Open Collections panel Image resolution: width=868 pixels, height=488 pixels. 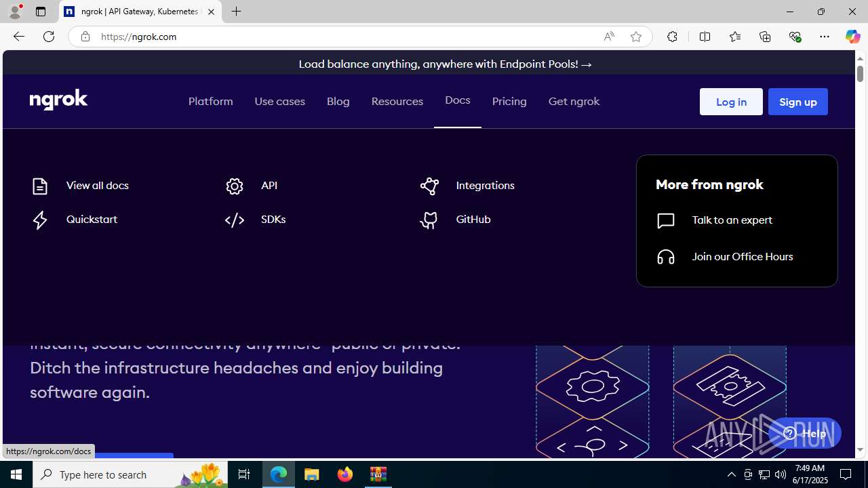coord(765,37)
